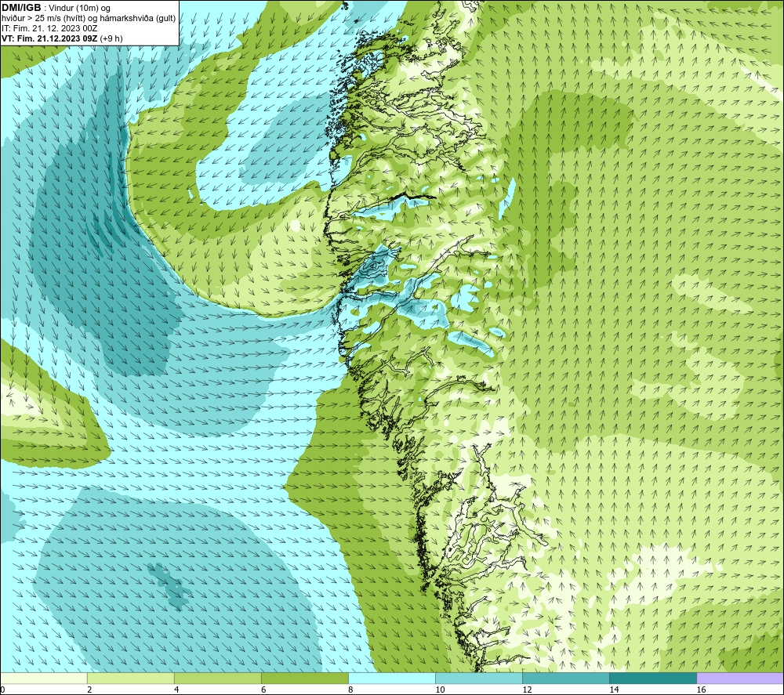Click the light green 2–4 m/s legend swatch
This screenshot has width=784, height=695.
click(130, 678)
